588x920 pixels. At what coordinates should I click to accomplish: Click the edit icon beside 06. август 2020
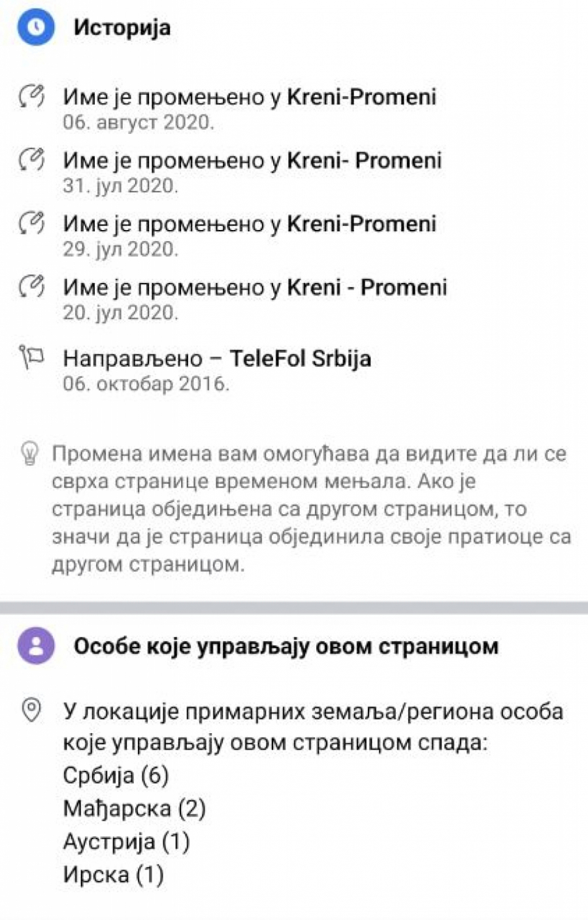pos(31,97)
